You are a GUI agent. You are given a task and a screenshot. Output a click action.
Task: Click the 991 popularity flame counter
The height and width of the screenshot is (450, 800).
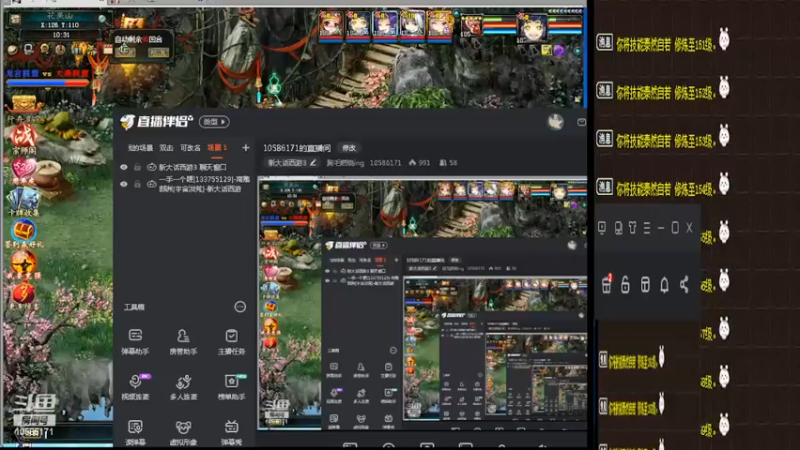[419, 163]
